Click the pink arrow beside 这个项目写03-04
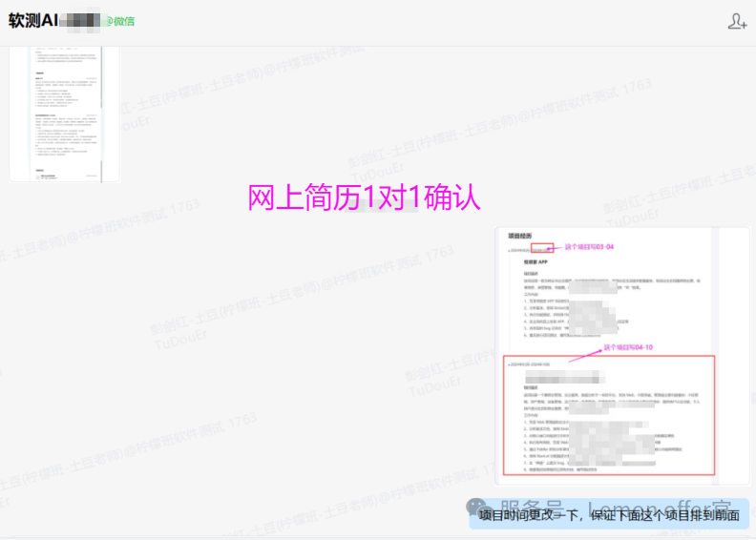Viewport: 756px width, 540px height. point(558,248)
